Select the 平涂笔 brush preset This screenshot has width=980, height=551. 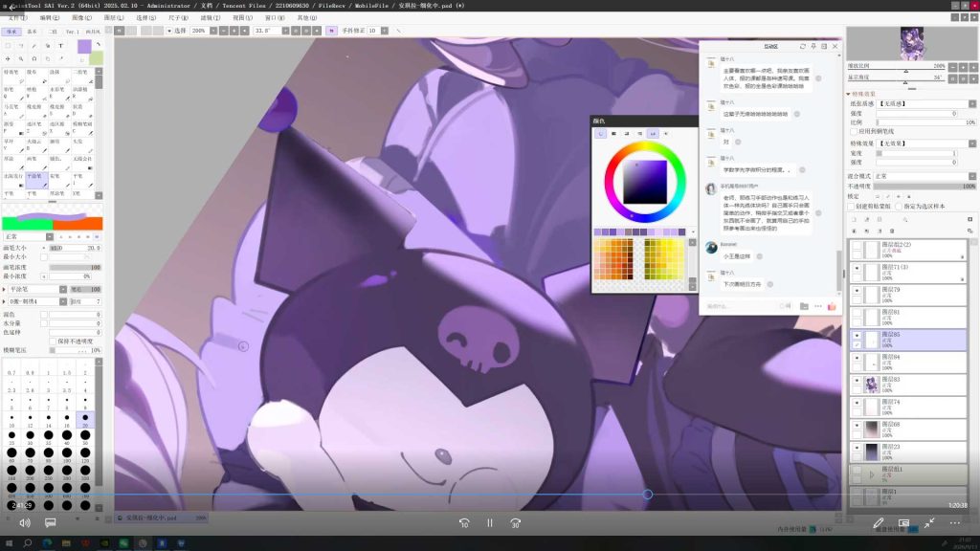[x=36, y=181]
